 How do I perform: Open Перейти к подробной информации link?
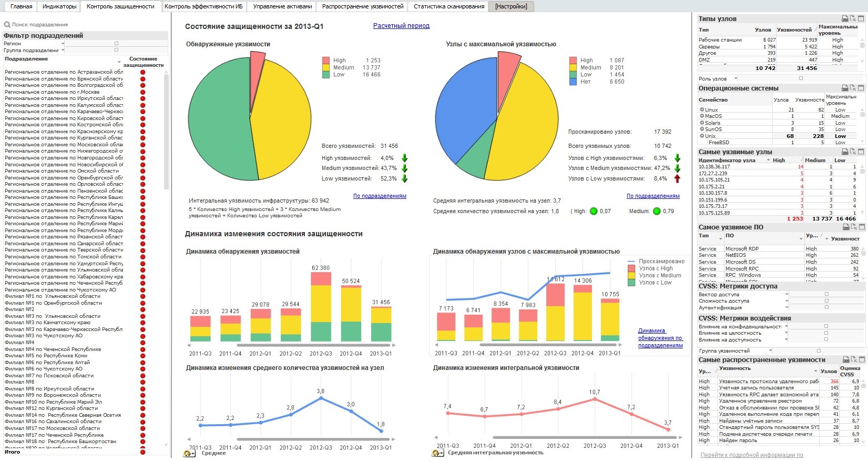(x=752, y=455)
